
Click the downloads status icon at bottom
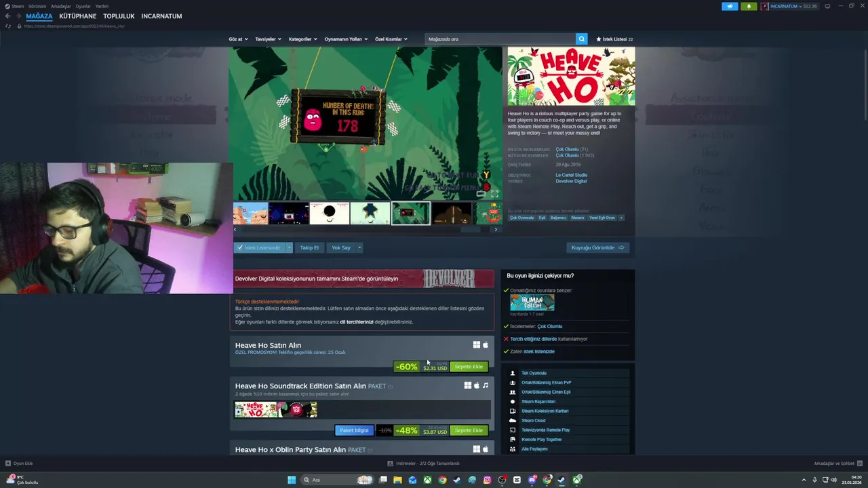click(x=390, y=464)
